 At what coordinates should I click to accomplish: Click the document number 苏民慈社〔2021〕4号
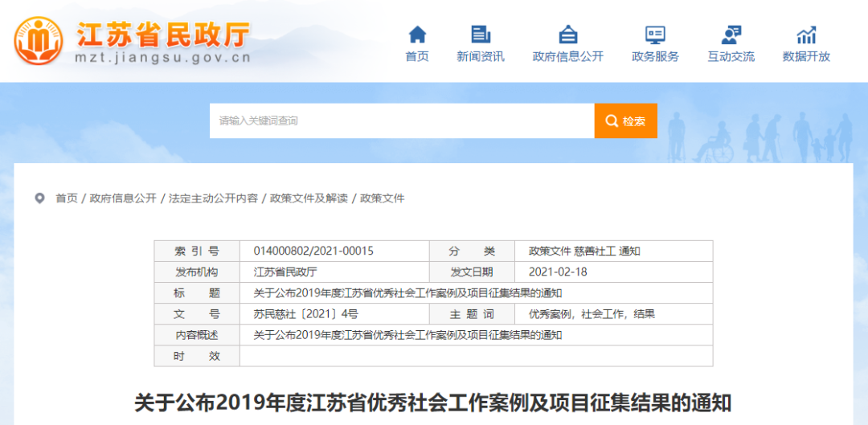305,314
